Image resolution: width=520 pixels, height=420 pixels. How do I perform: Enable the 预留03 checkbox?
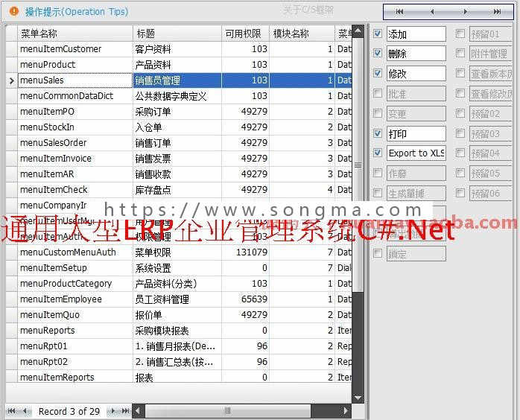(x=460, y=133)
